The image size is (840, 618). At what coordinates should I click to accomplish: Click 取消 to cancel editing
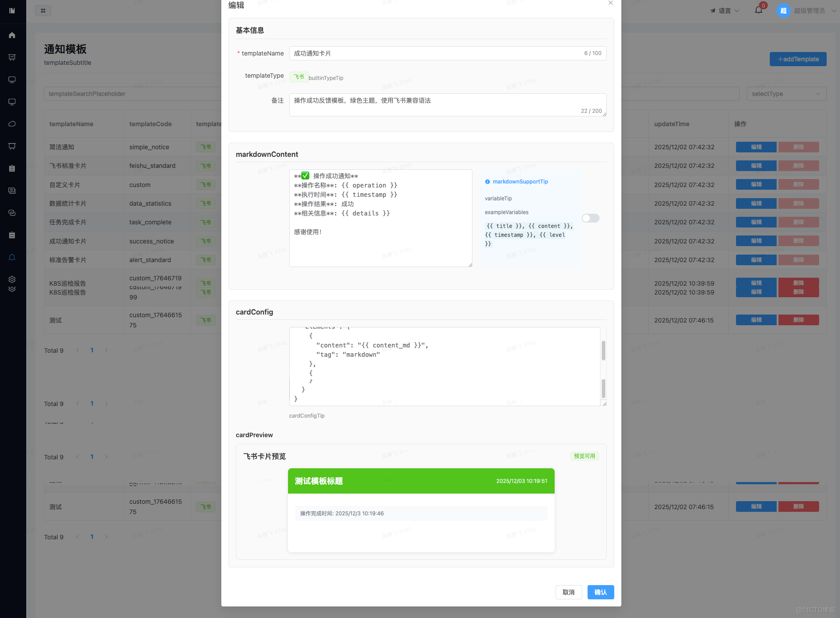tap(568, 592)
